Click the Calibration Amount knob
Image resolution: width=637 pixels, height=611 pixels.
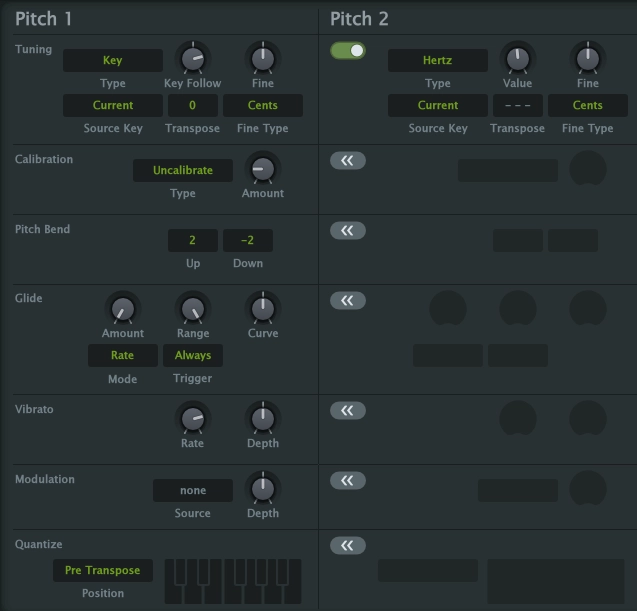coord(263,169)
